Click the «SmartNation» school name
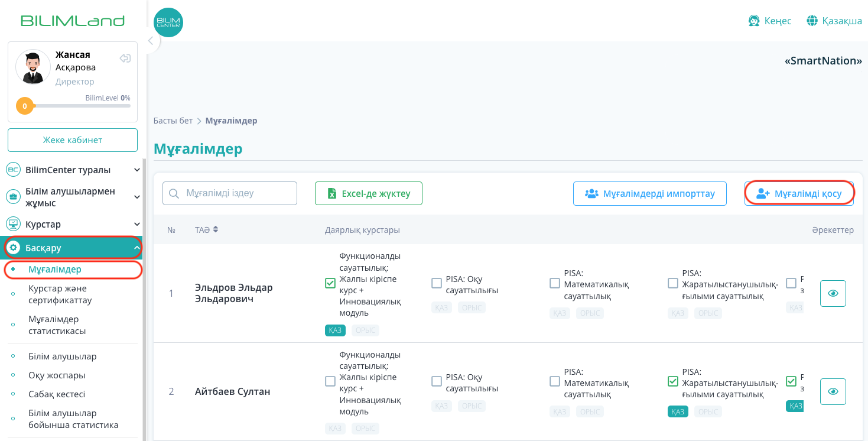868x441 pixels. coord(823,61)
